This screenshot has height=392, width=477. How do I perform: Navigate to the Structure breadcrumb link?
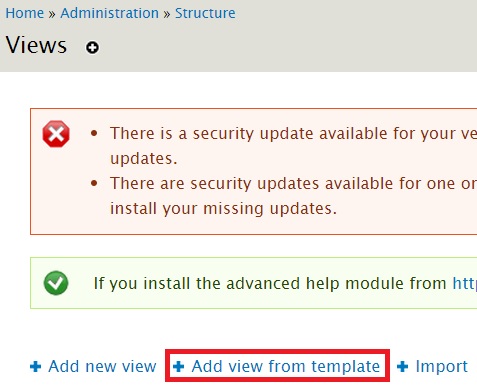tap(205, 13)
